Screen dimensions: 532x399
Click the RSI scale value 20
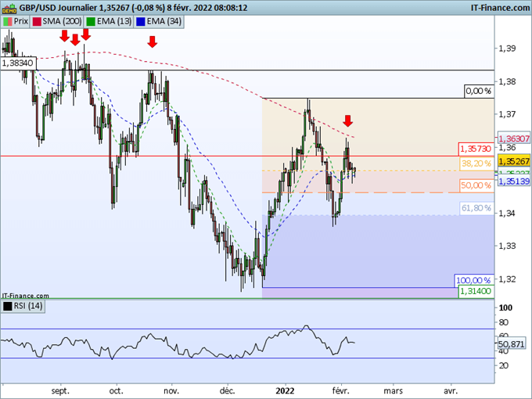point(504,366)
